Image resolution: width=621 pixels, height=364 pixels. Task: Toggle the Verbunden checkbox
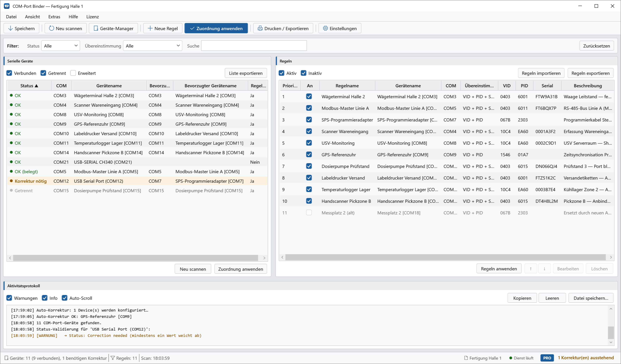pyautogui.click(x=9, y=73)
